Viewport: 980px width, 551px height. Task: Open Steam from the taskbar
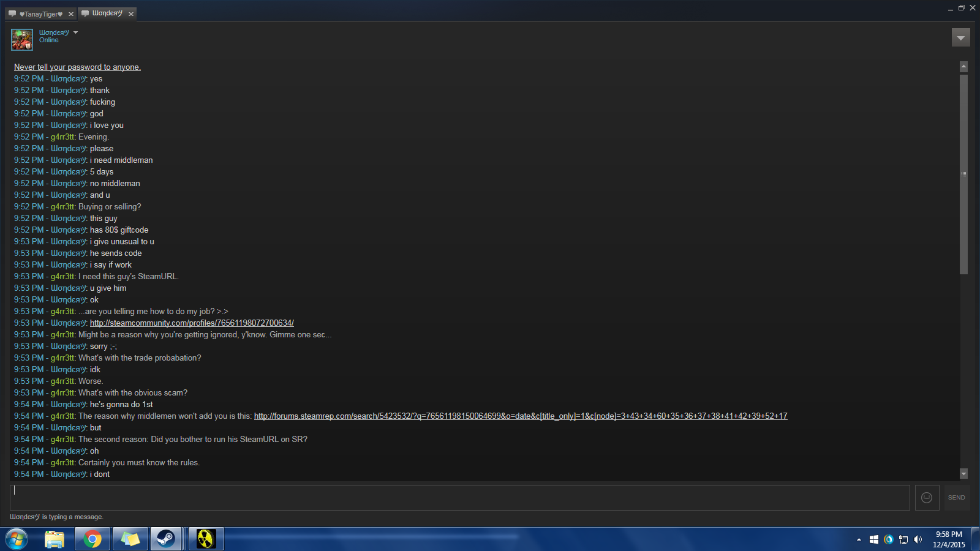(166, 539)
